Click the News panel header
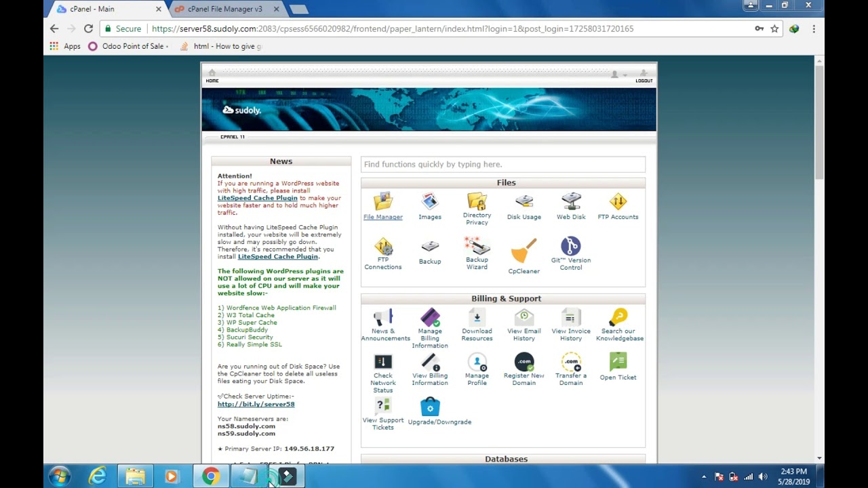 click(281, 161)
